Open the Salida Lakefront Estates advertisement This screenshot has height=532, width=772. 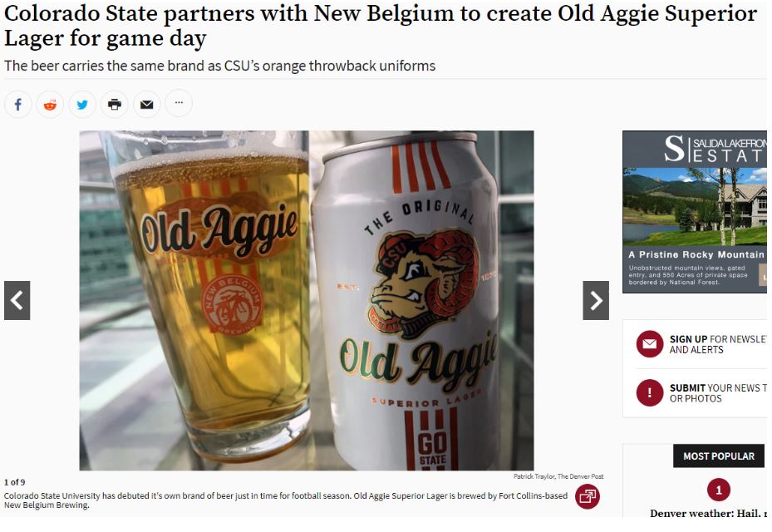pyautogui.click(x=695, y=212)
